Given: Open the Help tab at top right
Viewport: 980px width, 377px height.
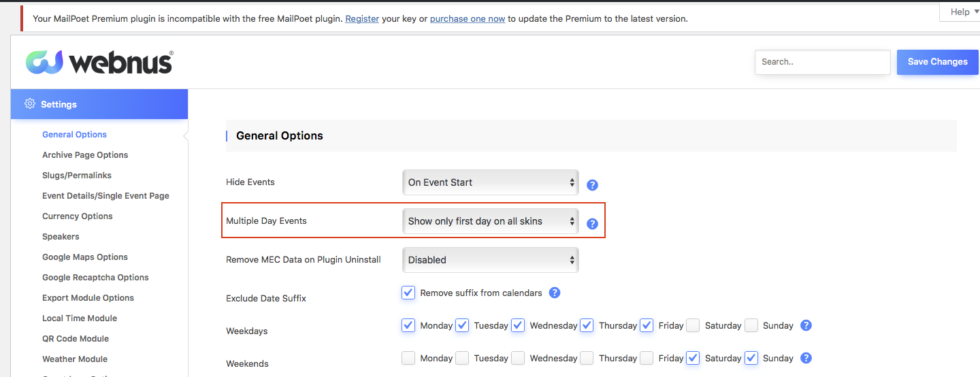Looking at the screenshot, I should tap(960, 12).
